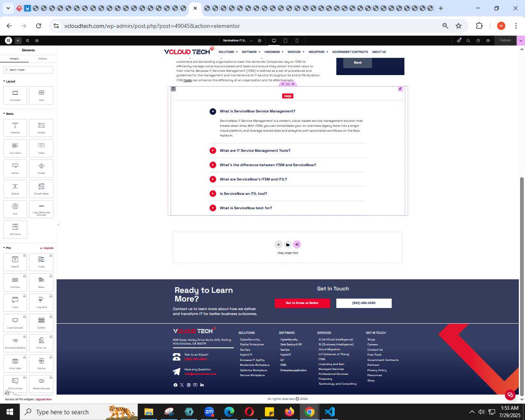Viewport: 525px width, 420px height.
Task: Open page settings gear in top bar
Action: 260,41
